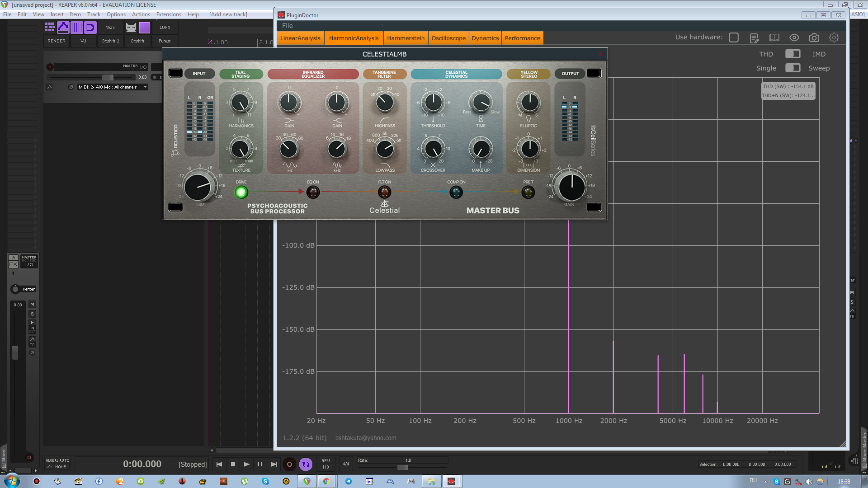
Task: Toggle record monitoring IN/OUT button in mixer
Action: [x=32, y=327]
